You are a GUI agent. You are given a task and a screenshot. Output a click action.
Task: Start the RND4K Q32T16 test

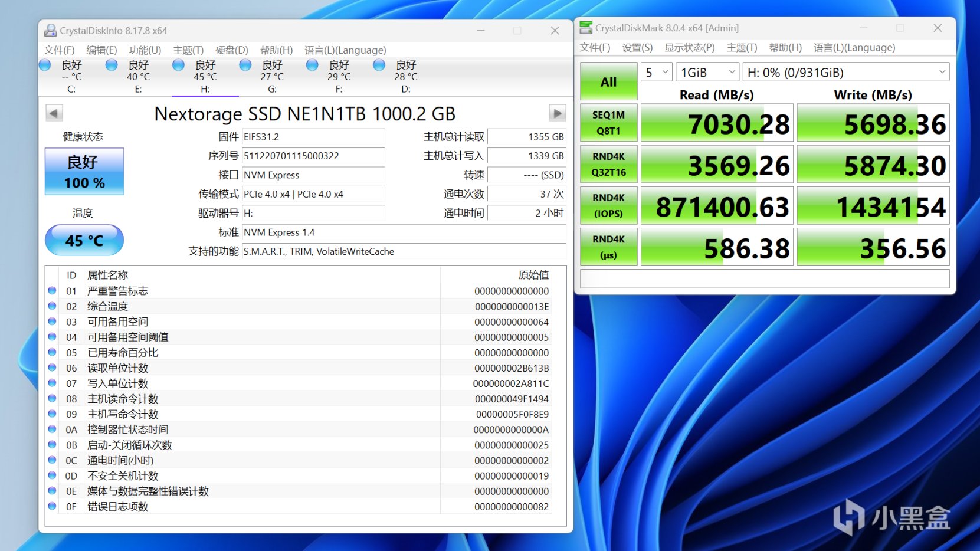pos(608,164)
